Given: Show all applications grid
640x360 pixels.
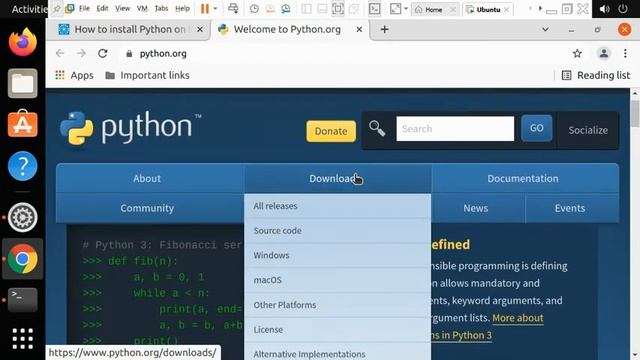Looking at the screenshot, I should click(22, 339).
